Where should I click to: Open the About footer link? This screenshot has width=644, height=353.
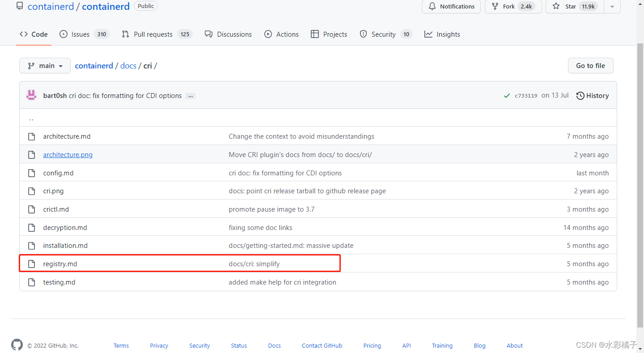point(515,346)
